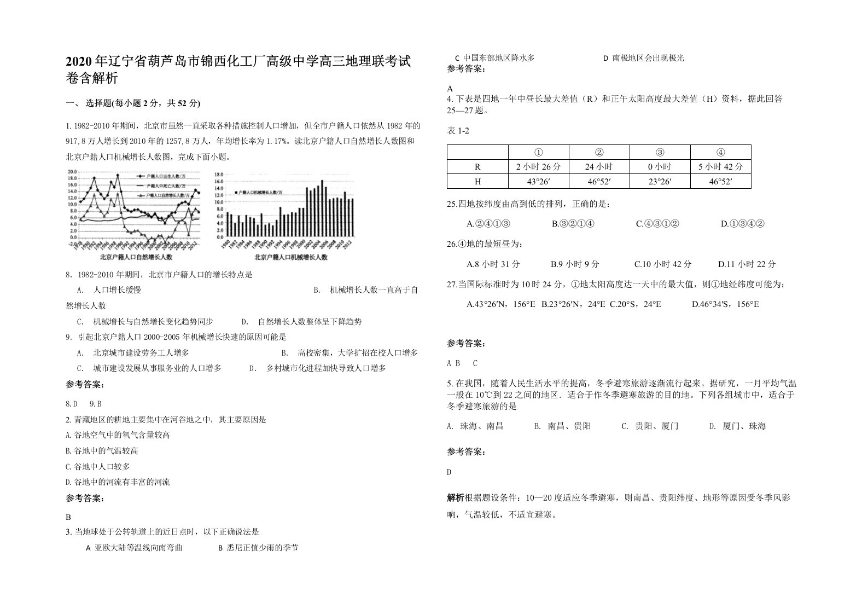Click table cell '5小时42分'

point(720,167)
